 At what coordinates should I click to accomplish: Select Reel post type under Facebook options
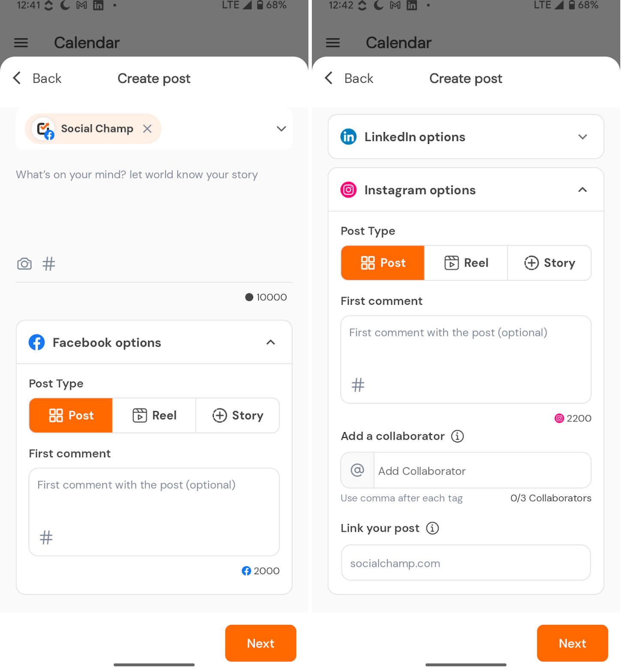coord(155,416)
